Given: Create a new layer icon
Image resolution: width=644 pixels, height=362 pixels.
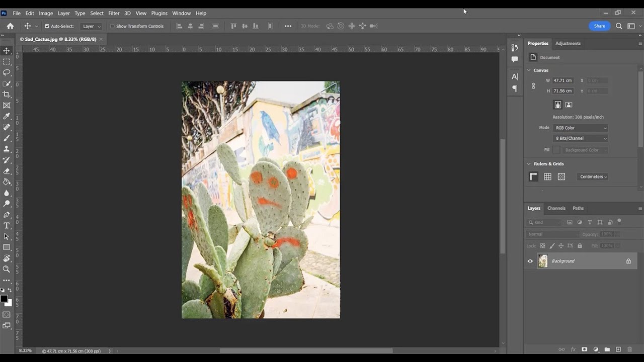Looking at the screenshot, I should [x=618, y=349].
